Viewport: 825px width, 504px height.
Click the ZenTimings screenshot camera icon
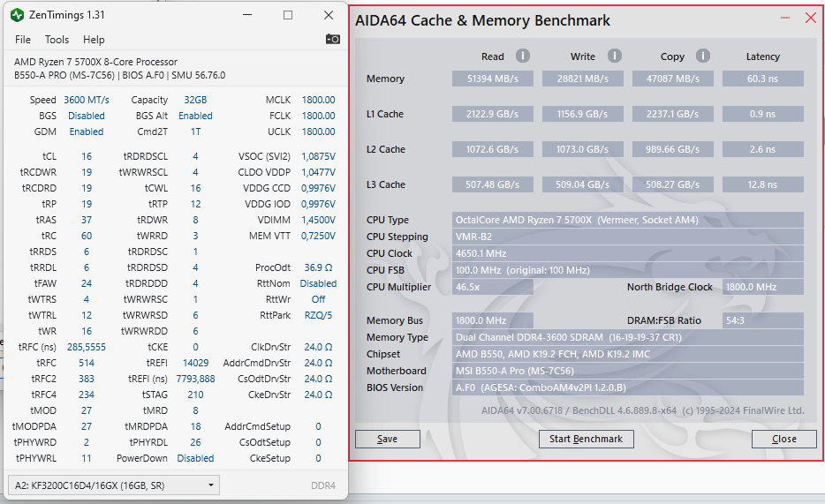[x=332, y=40]
